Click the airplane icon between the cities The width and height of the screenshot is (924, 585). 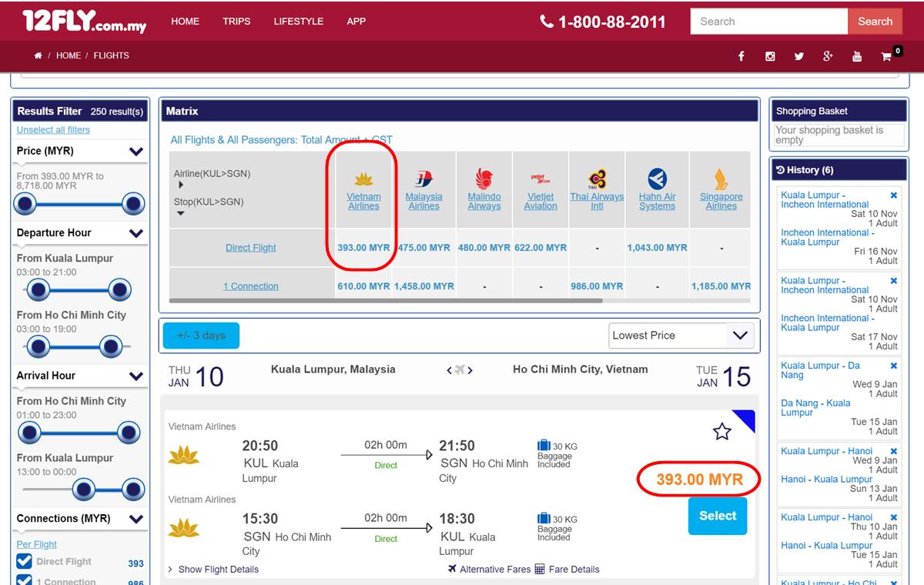click(460, 369)
